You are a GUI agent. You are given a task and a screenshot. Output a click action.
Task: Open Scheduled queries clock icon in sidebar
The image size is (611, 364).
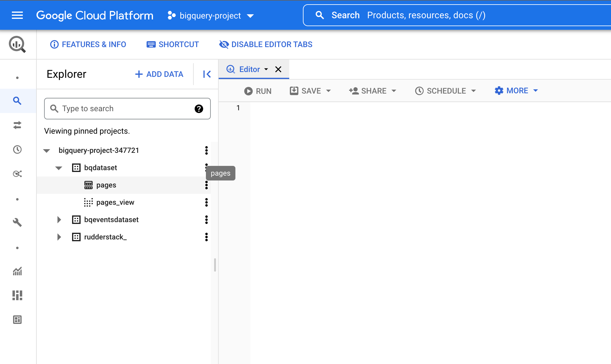(17, 149)
